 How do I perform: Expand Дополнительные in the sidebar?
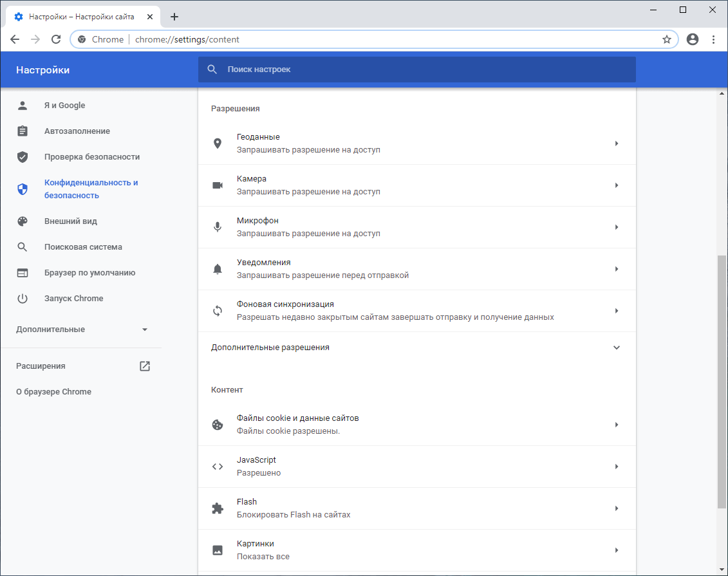[x=145, y=330]
